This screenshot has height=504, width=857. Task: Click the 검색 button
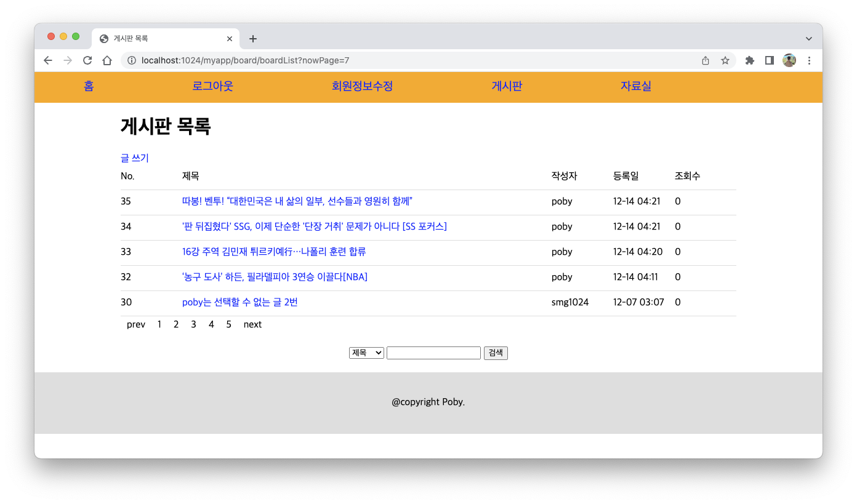tap(496, 353)
